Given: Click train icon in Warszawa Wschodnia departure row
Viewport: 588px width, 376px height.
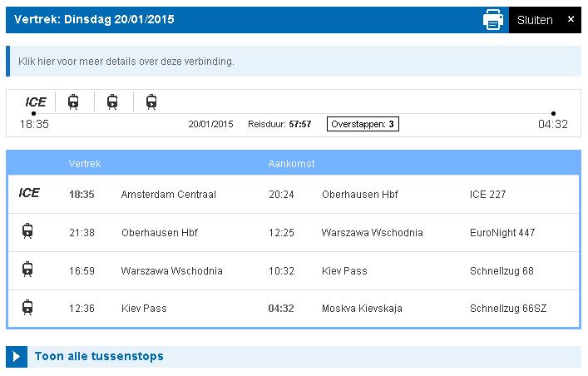Looking at the screenshot, I should coord(27,270).
